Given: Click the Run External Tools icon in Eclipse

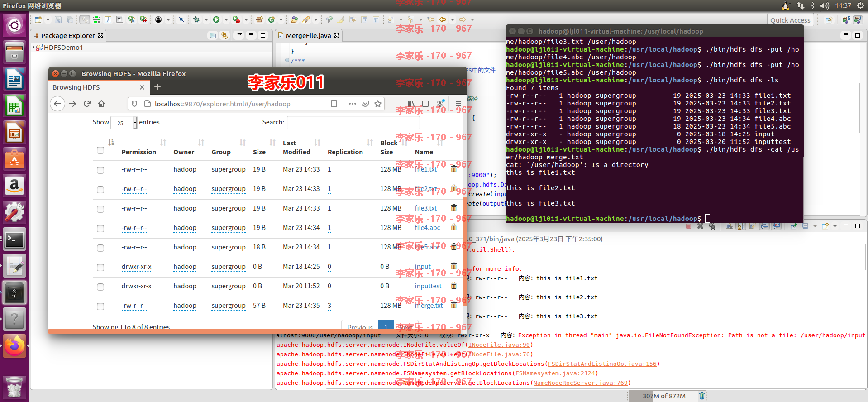Looking at the screenshot, I should pyautogui.click(x=236, y=19).
